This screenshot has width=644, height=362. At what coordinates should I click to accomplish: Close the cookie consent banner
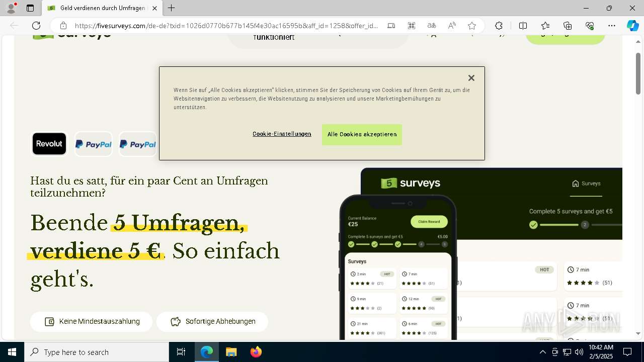pyautogui.click(x=471, y=78)
